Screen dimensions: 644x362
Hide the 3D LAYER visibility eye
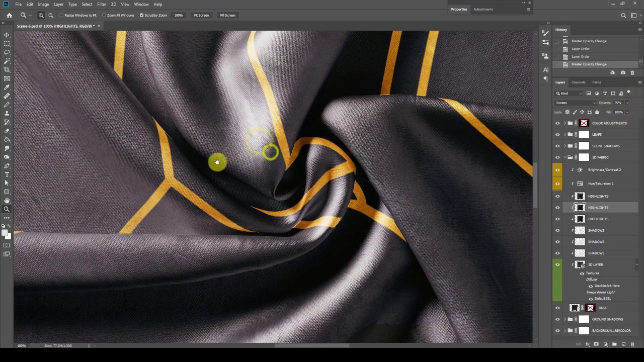(557, 264)
